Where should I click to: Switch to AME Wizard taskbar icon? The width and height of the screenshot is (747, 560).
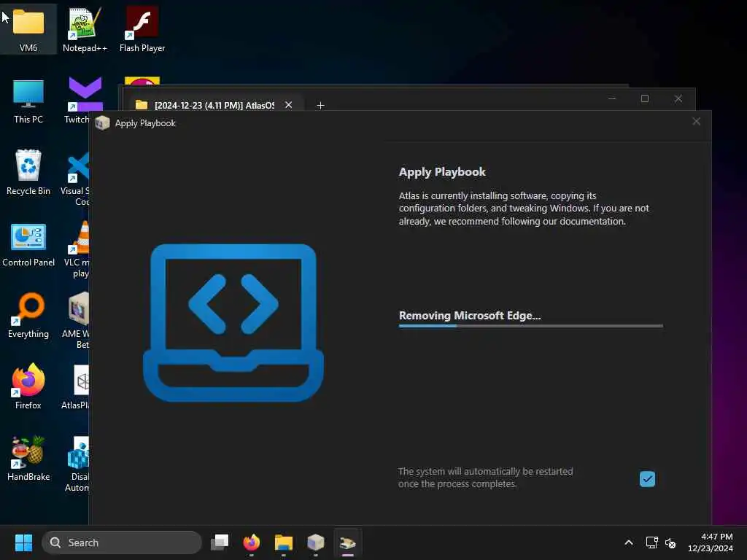click(315, 542)
